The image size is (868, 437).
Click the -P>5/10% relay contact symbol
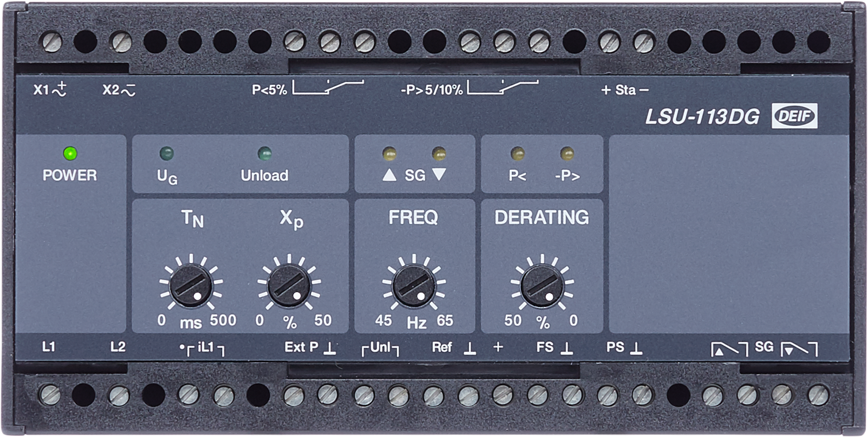[x=503, y=88]
